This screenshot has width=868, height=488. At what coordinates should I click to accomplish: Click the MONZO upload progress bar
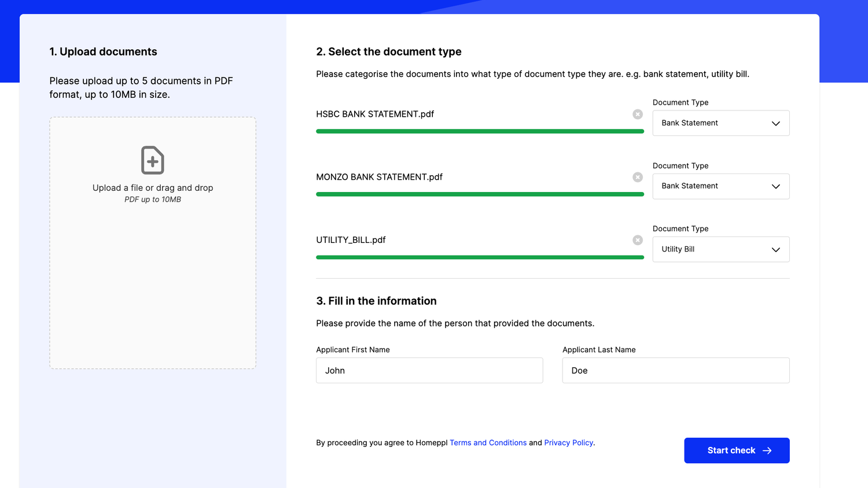(480, 194)
